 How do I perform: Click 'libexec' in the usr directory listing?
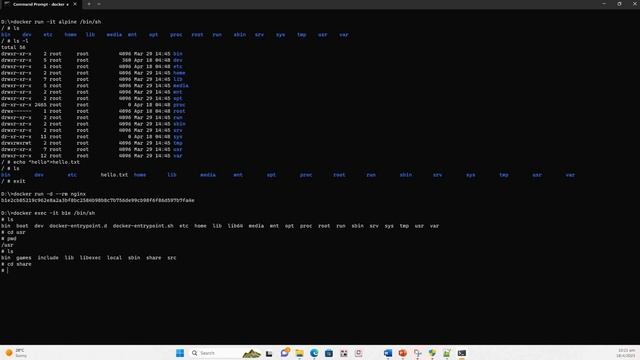coord(90,258)
